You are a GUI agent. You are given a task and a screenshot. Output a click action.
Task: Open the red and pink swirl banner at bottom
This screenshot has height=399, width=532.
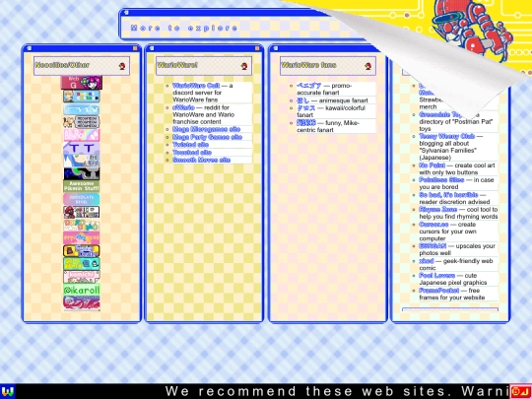pyautogui.click(x=82, y=302)
